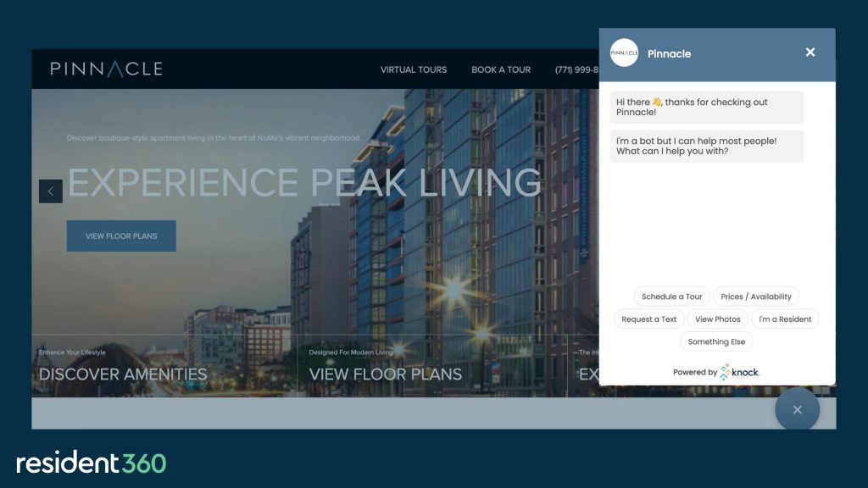Open the DISCOVER AMENITIES section
This screenshot has height=488, width=868.
click(120, 374)
